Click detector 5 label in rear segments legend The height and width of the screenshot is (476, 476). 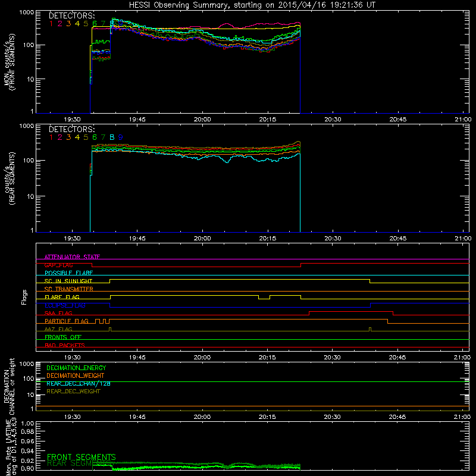[86, 137]
